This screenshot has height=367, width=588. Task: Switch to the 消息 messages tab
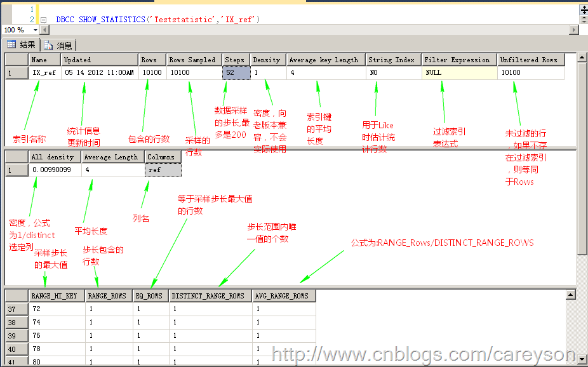tap(58, 45)
